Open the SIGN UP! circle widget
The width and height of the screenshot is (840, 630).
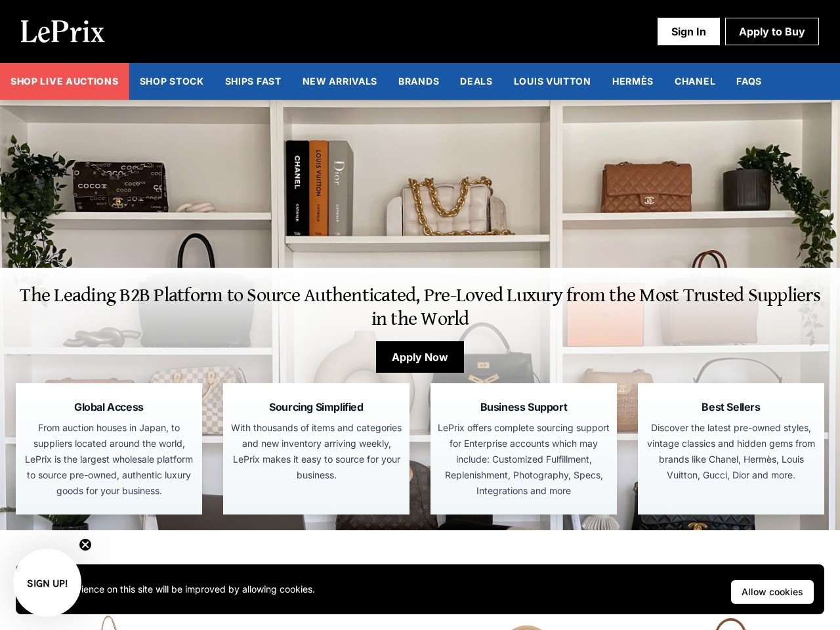[47, 583]
